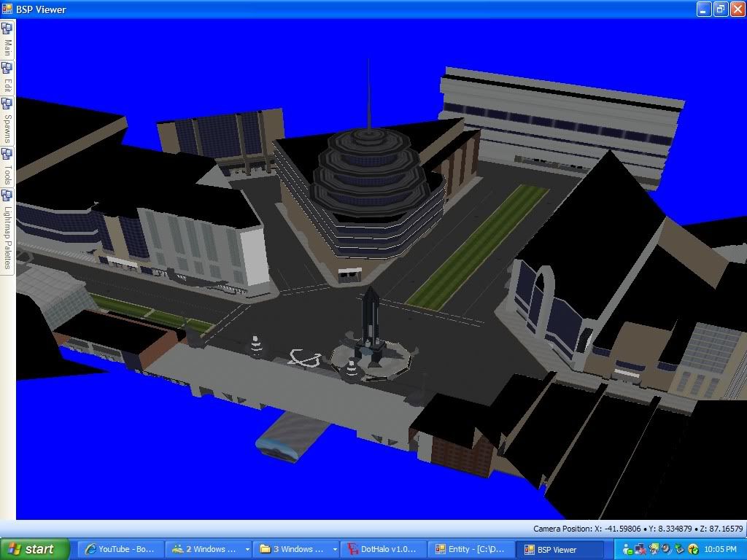The width and height of the screenshot is (747, 560).
Task: Click the tiered pagoda tower in viewport
Action: click(x=371, y=174)
